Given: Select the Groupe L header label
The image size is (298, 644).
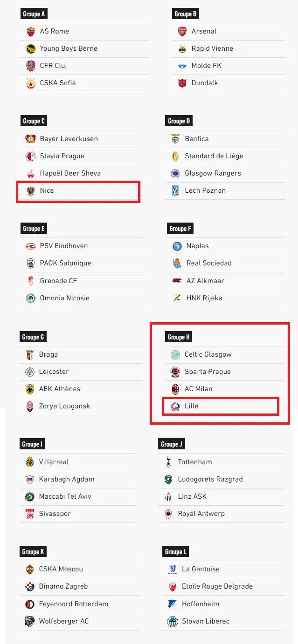Looking at the screenshot, I should (x=176, y=552).
